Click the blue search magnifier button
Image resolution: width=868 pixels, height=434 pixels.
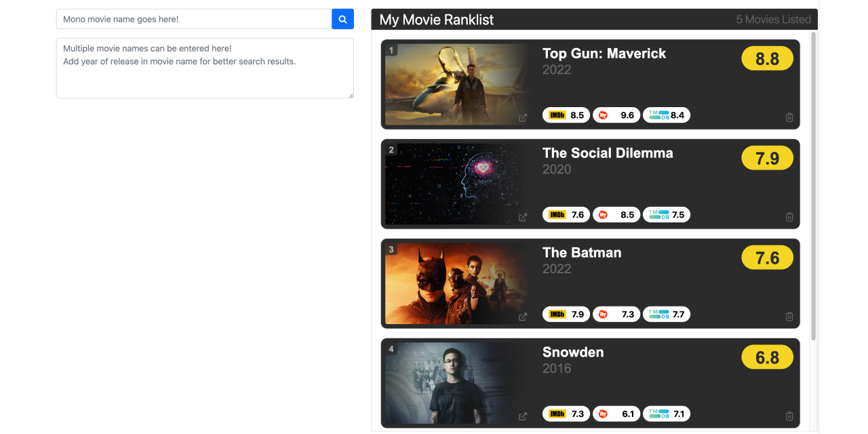342,19
